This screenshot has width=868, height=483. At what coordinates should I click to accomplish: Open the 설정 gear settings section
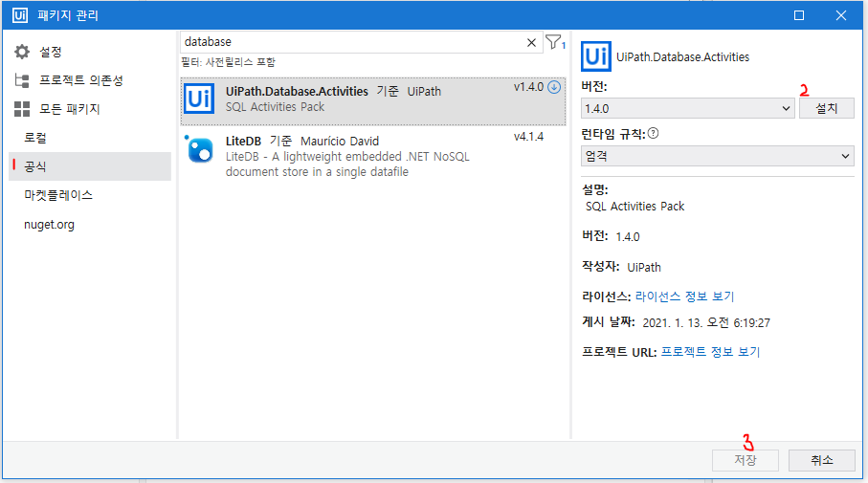tap(22, 52)
